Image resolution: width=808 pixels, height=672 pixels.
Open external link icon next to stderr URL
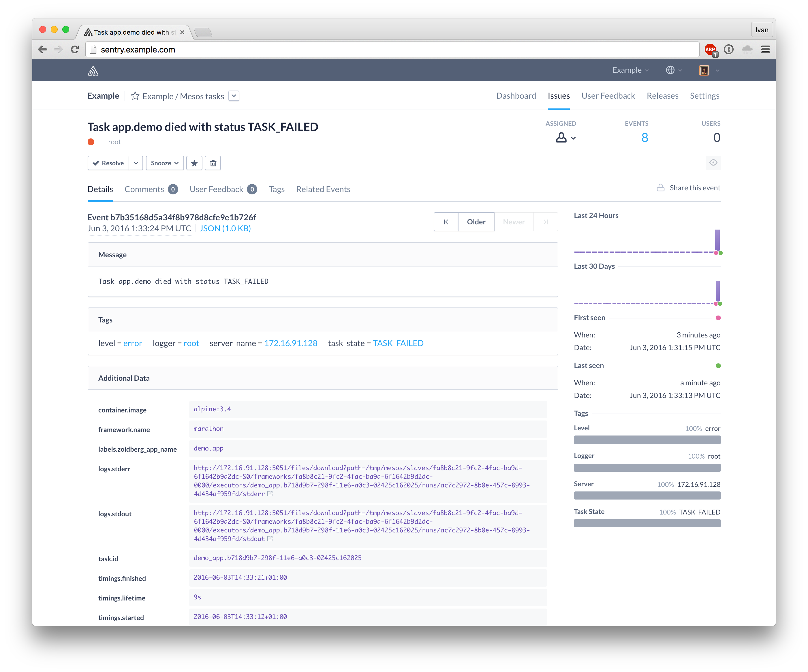(270, 494)
